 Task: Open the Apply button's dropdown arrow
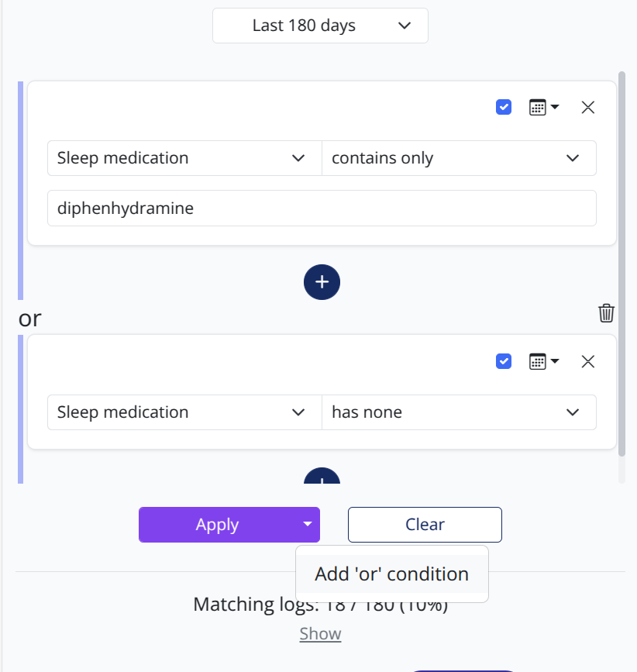pos(308,525)
